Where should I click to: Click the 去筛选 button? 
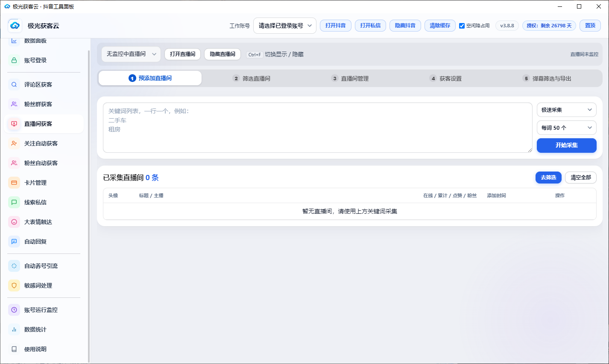pos(548,178)
